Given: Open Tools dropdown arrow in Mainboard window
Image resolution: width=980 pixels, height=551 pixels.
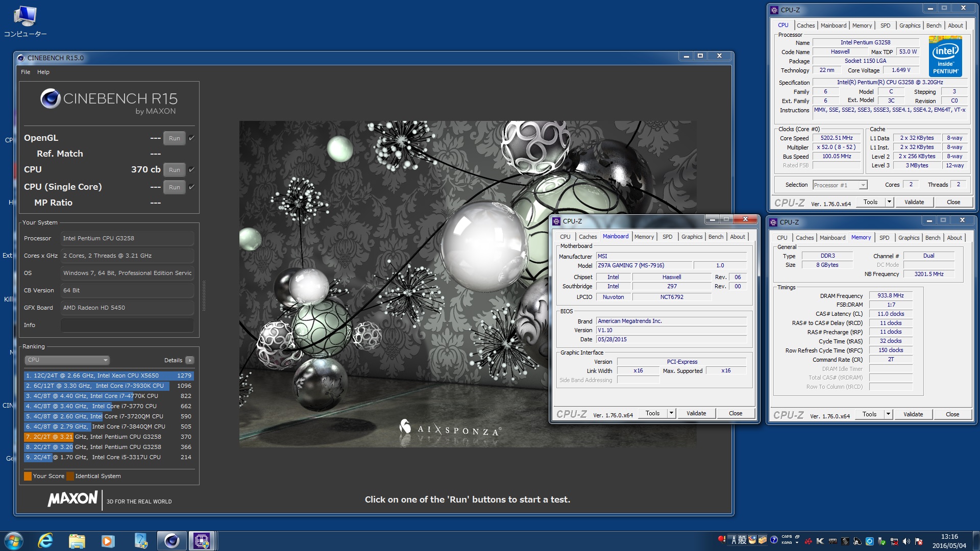Looking at the screenshot, I should point(671,413).
